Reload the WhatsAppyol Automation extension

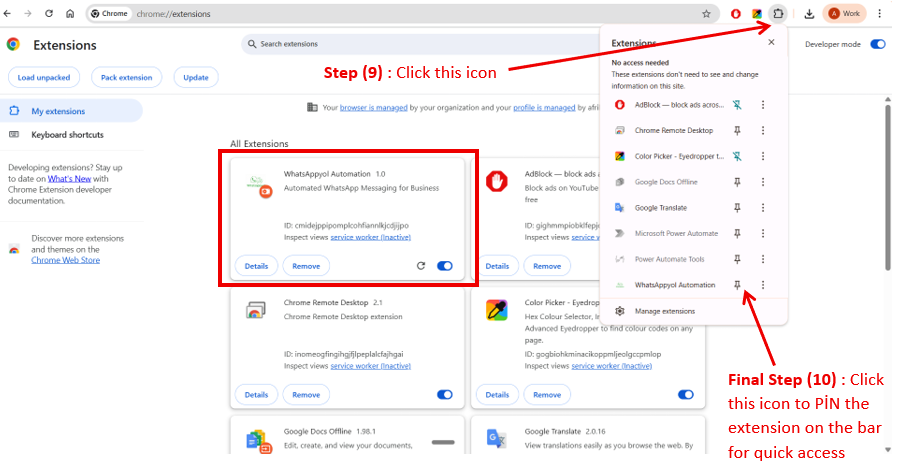click(x=421, y=266)
